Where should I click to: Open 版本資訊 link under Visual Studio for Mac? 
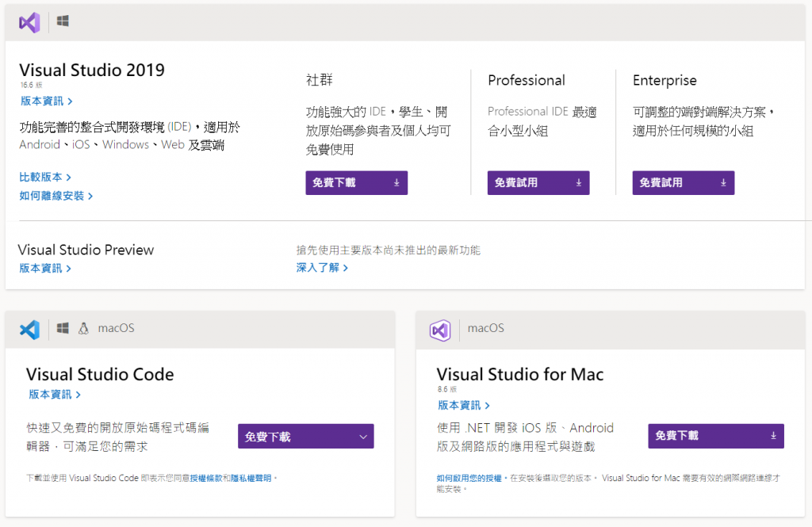pyautogui.click(x=464, y=405)
